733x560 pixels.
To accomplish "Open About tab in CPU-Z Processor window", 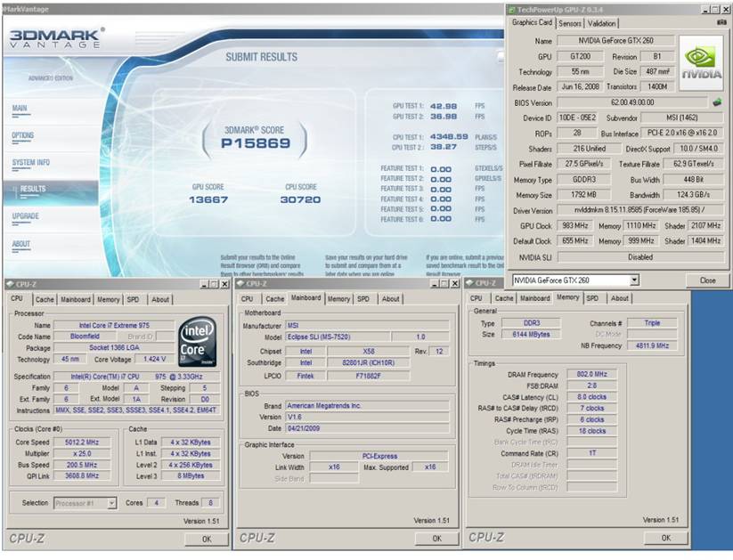I will click(x=160, y=300).
